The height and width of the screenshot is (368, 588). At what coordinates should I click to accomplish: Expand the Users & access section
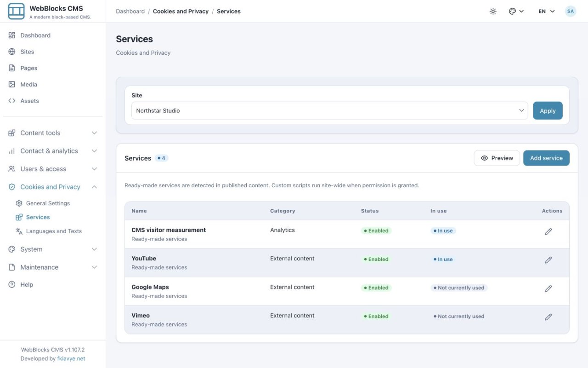coord(53,169)
